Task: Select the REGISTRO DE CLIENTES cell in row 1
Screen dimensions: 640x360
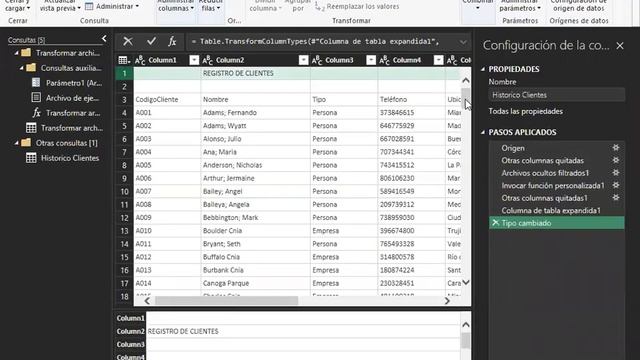Action: pos(256,73)
